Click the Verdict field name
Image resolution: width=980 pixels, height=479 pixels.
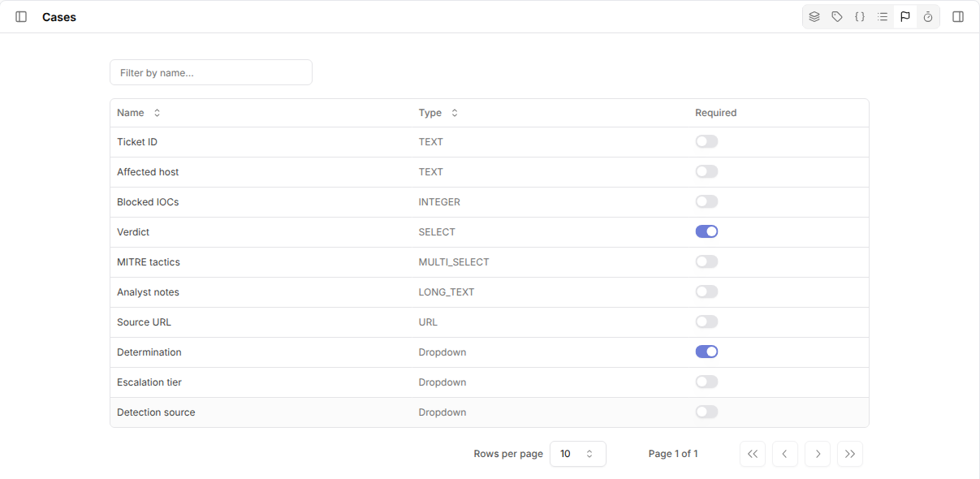pos(133,232)
